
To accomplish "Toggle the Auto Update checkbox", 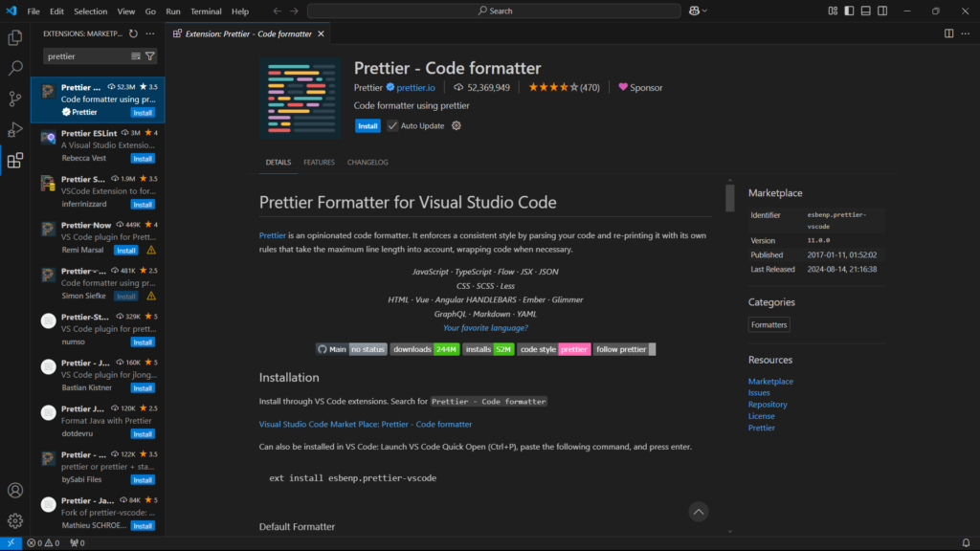I will [x=392, y=125].
